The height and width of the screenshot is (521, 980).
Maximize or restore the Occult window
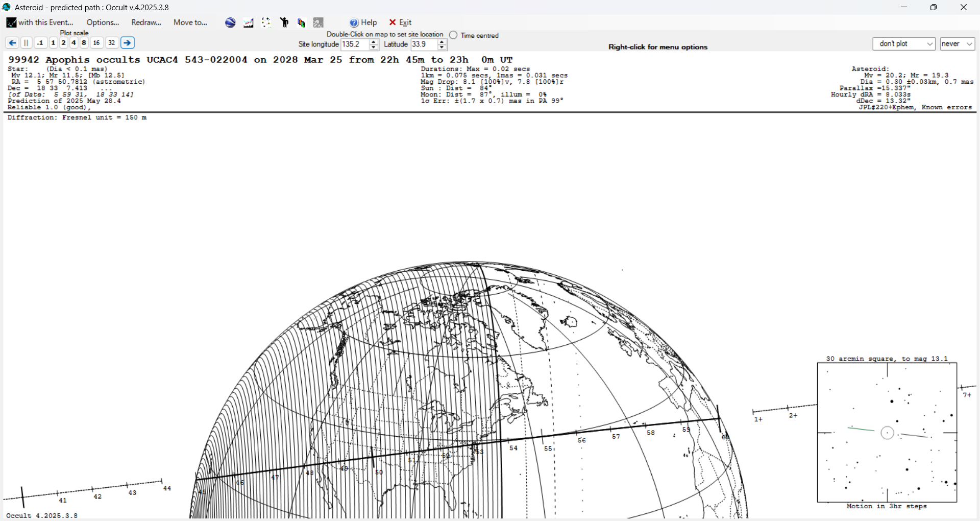[x=934, y=7]
